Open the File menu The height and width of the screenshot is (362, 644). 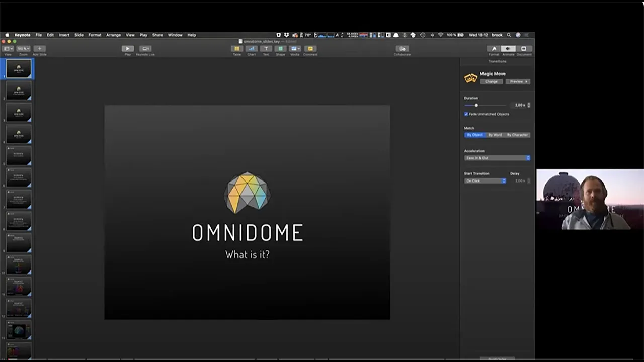coord(38,35)
